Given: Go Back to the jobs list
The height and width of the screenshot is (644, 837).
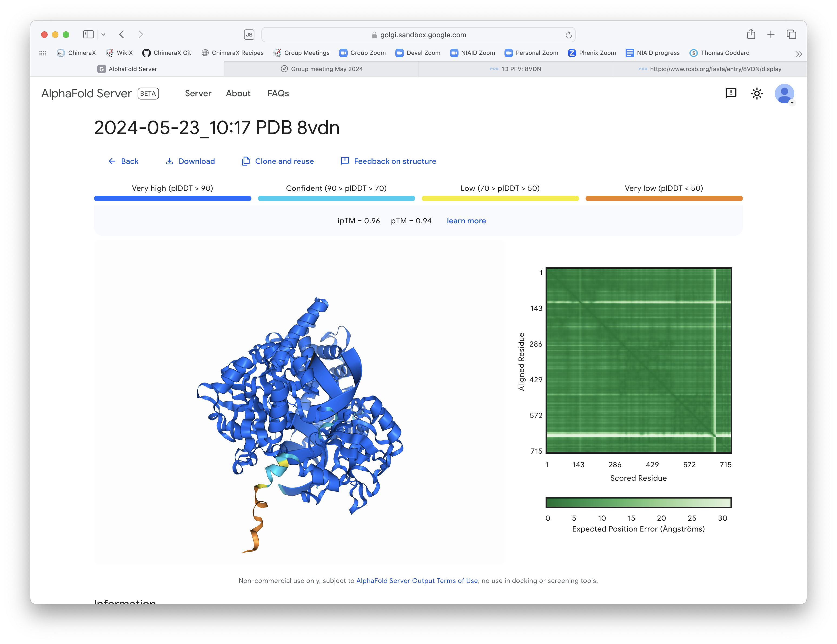Looking at the screenshot, I should coord(123,161).
